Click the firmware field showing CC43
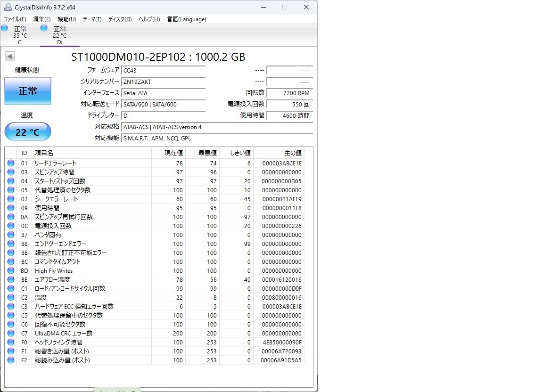543x392 pixels. click(x=164, y=70)
